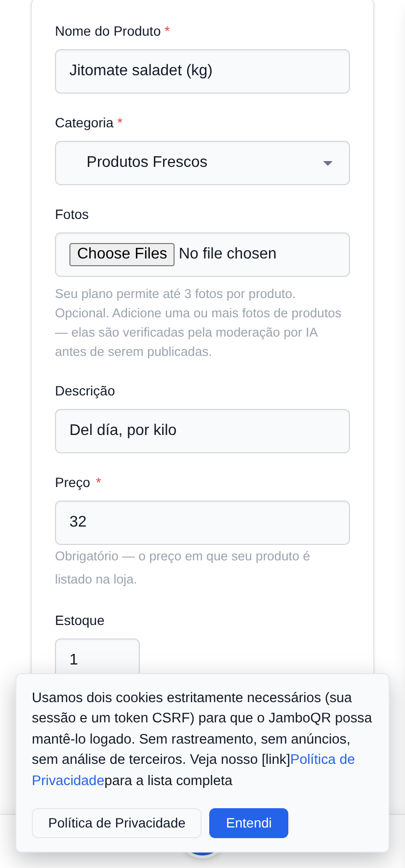Screen dimensions: 405x868
Task: Click the Estoque label
Action: pos(80,621)
